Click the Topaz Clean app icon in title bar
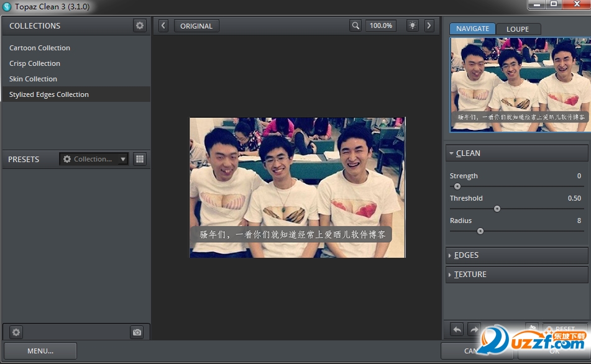Viewport: 591px width, 364px height. pyautogui.click(x=7, y=6)
